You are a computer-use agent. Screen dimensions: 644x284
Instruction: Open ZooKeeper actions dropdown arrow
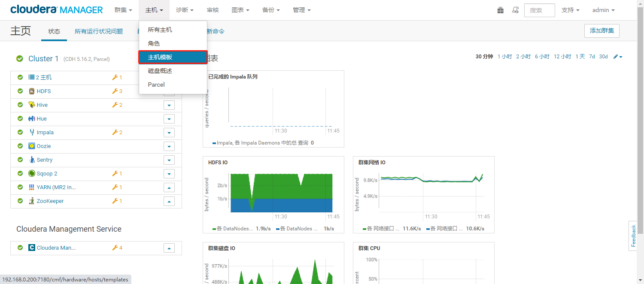[x=169, y=201]
